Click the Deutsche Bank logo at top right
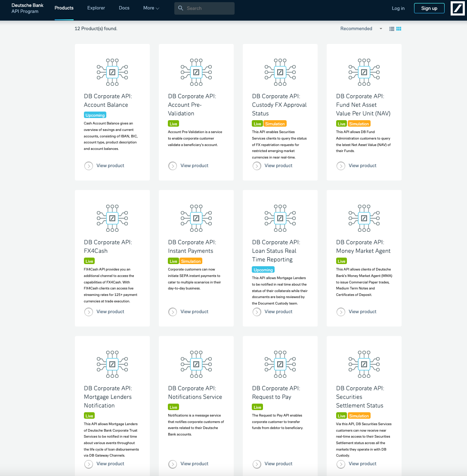The width and height of the screenshot is (467, 476). tap(458, 8)
